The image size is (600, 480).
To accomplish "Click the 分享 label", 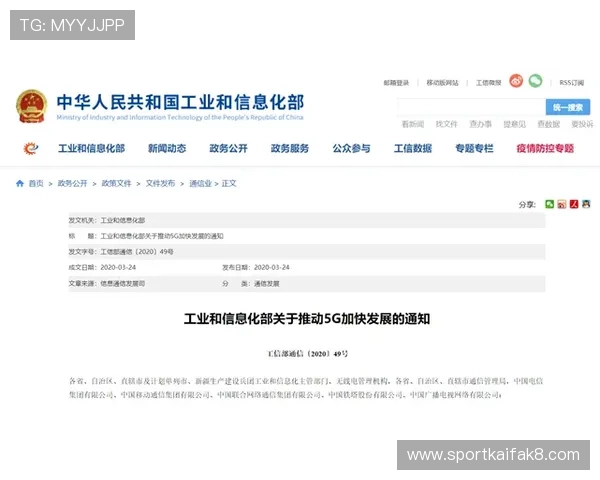I will coord(527,204).
